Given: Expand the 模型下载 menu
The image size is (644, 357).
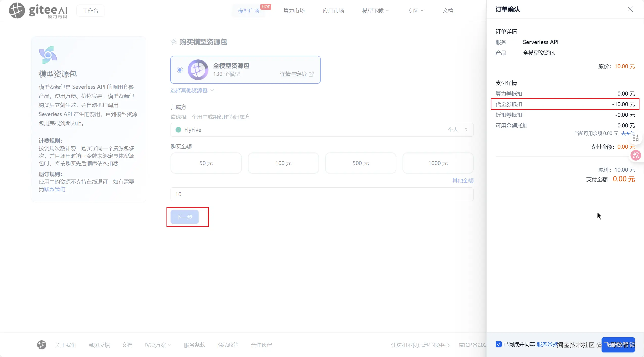Looking at the screenshot, I should [375, 11].
